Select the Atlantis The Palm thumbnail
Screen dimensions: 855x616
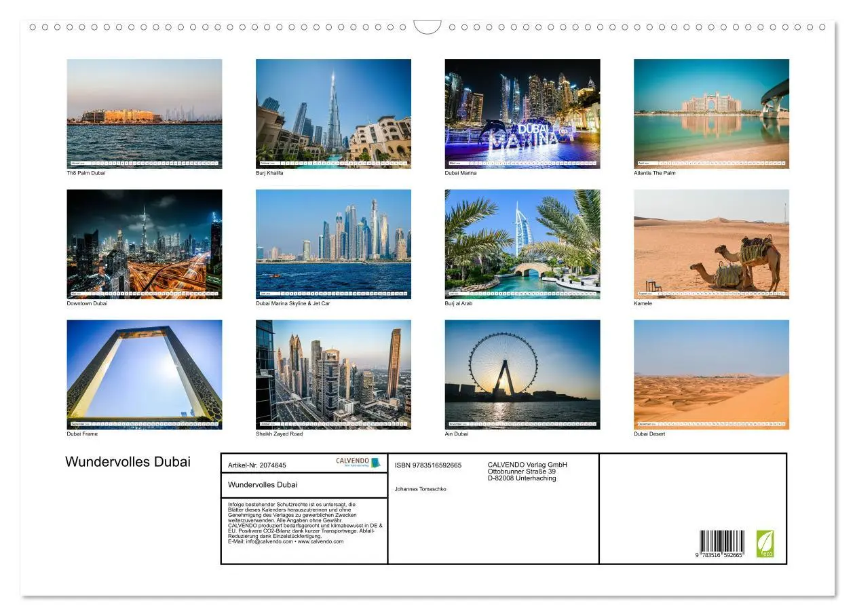[712, 112]
